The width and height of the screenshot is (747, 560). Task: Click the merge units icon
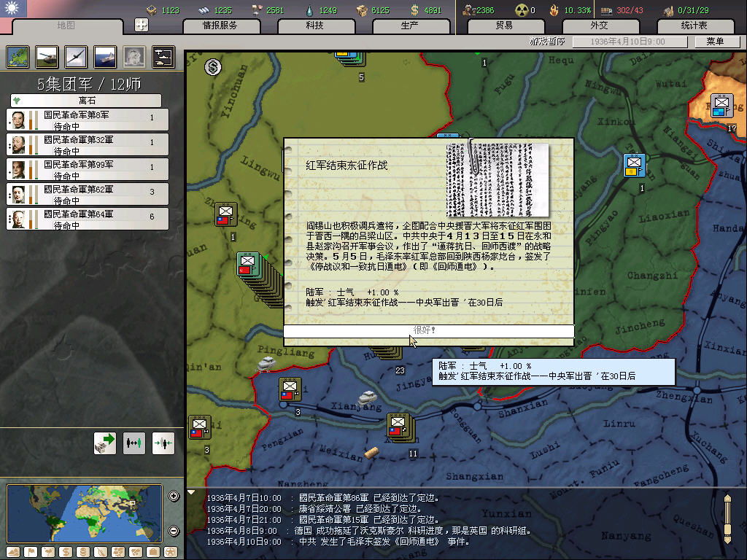point(163,443)
